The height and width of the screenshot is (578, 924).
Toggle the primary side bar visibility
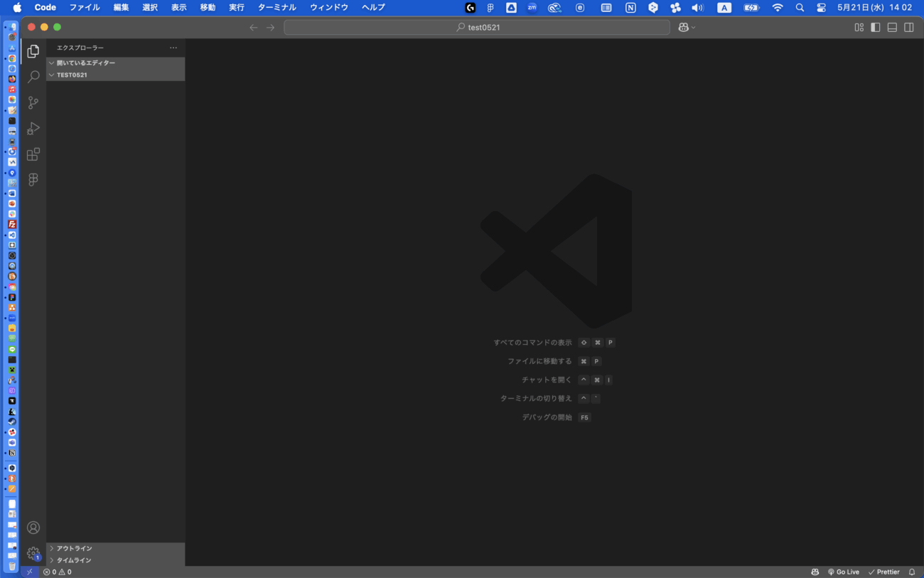pos(875,27)
